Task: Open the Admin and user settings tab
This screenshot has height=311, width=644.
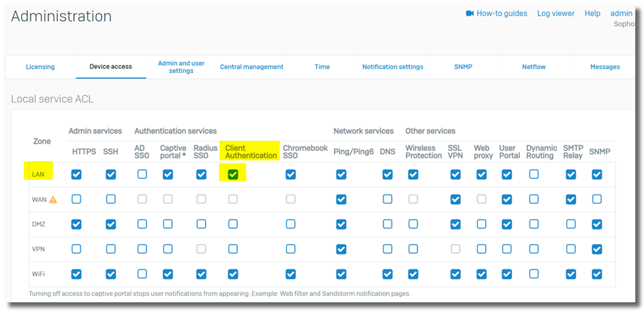Action: tap(181, 67)
